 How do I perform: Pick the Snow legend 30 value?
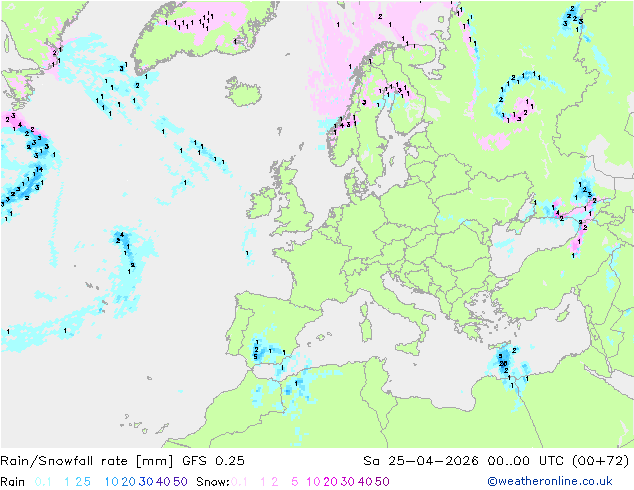348,482
